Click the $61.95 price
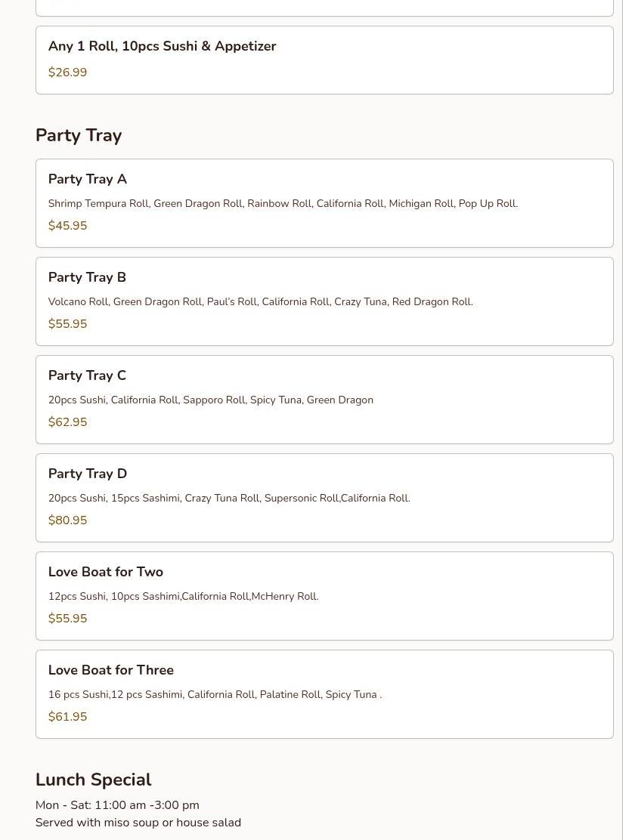 (67, 717)
